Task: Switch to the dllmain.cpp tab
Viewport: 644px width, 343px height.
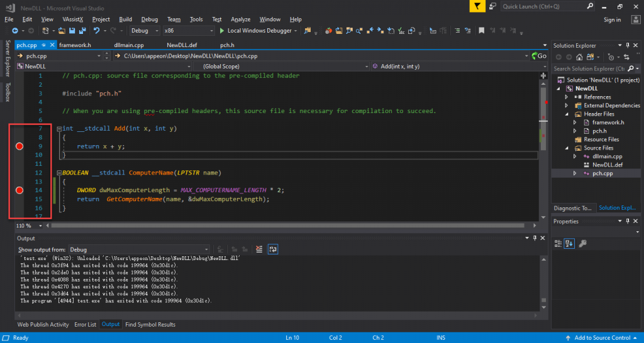Action: [129, 45]
